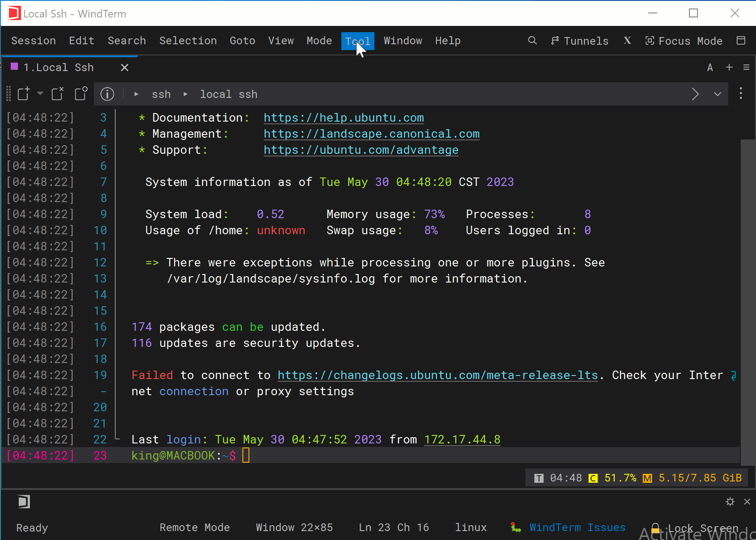756x540 pixels.
Task: Open the Mode menu
Action: pos(319,41)
